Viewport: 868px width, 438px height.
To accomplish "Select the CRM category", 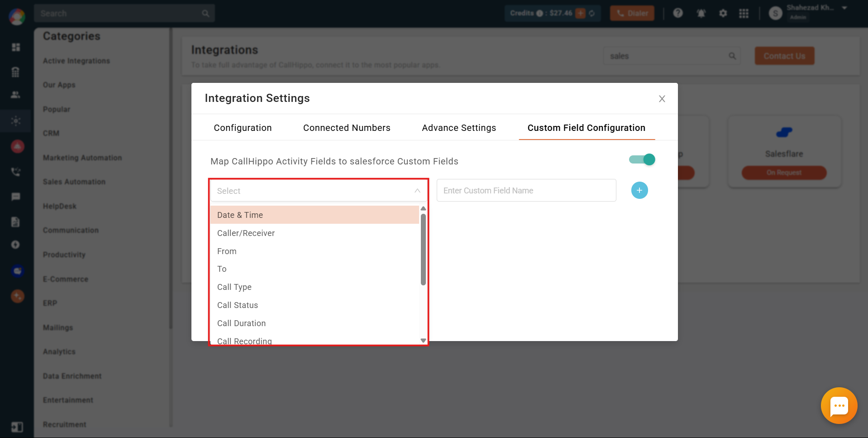I will 51,133.
